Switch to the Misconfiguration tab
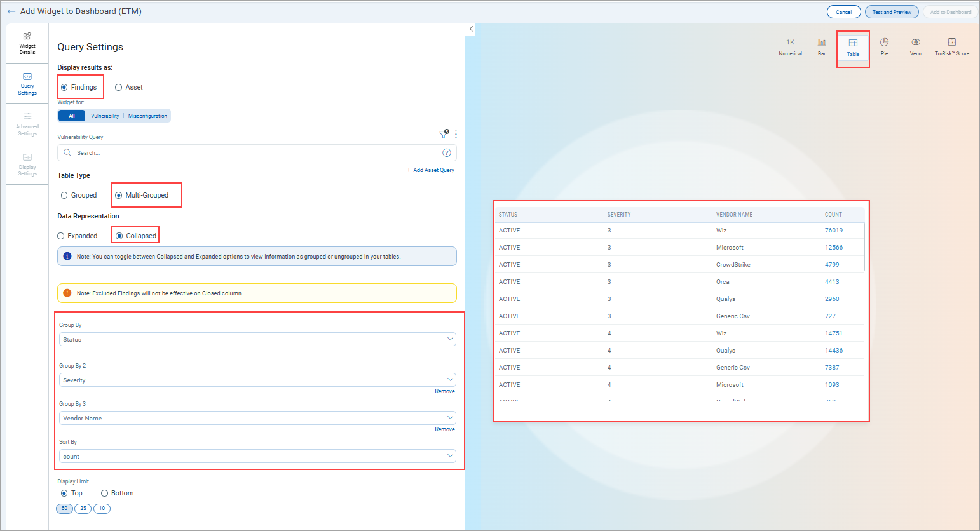Screen dimensions: 980x531 (x=147, y=116)
